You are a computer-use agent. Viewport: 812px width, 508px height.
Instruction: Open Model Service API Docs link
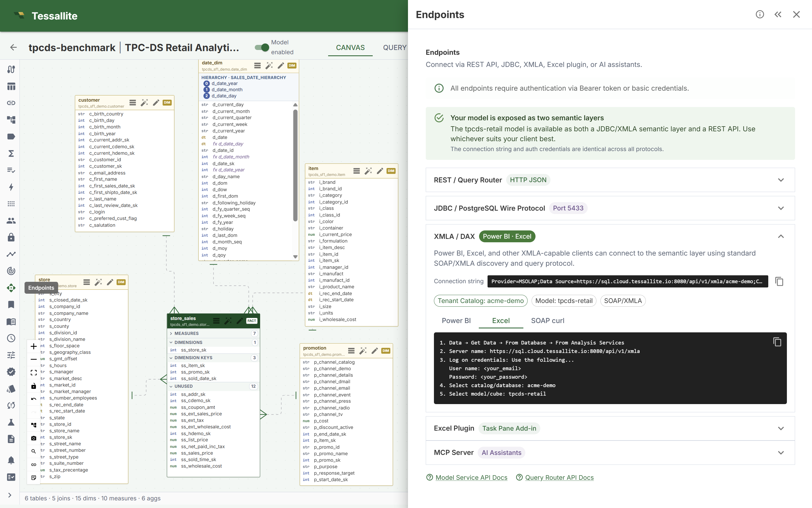click(x=471, y=478)
